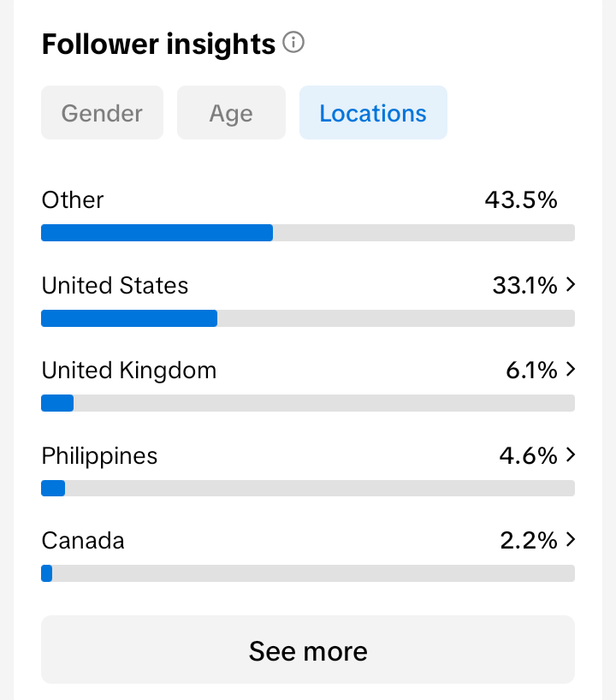Viewport: 616px width, 700px height.
Task: Click the United States label
Action: [x=115, y=285]
